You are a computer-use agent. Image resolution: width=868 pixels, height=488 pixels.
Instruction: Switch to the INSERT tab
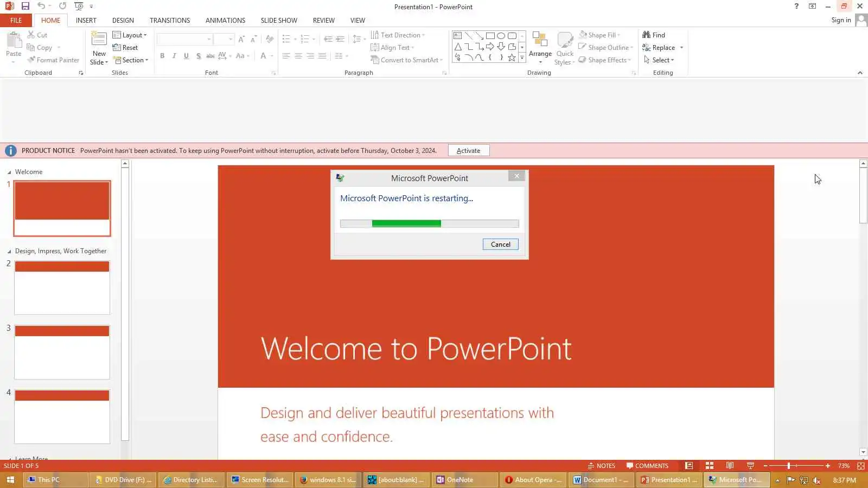[x=86, y=21]
